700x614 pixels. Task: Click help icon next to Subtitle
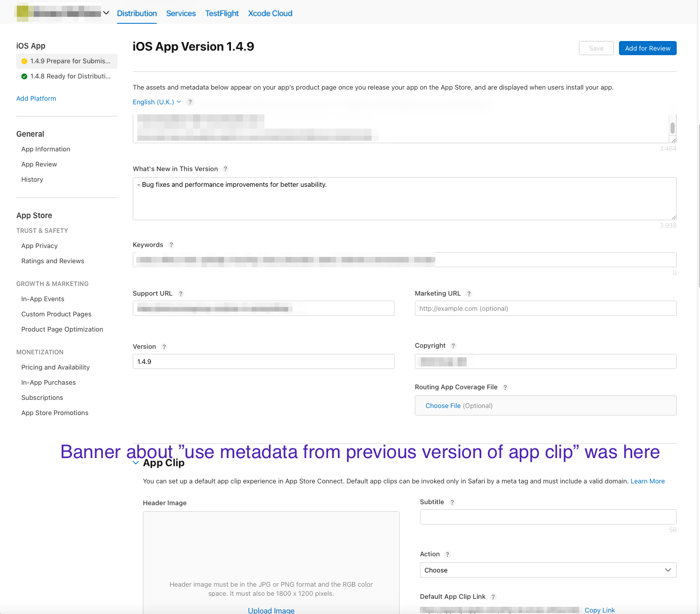452,502
